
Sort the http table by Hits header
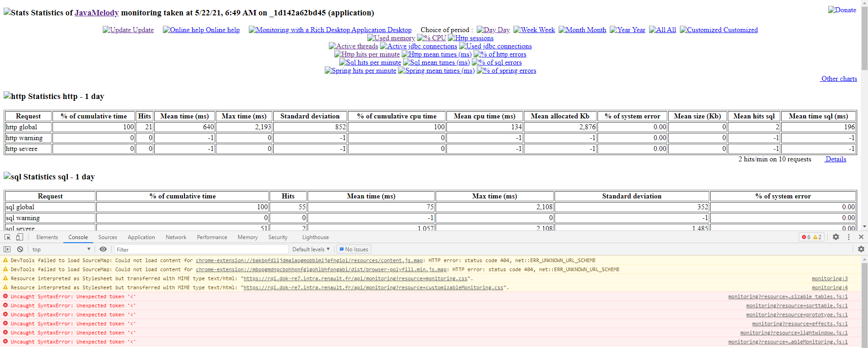point(145,116)
